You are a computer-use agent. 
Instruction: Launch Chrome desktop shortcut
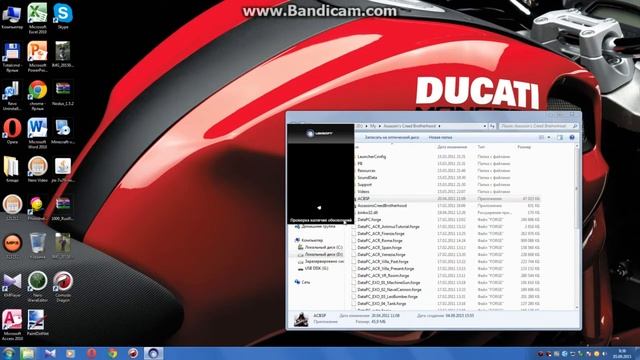coord(37,94)
